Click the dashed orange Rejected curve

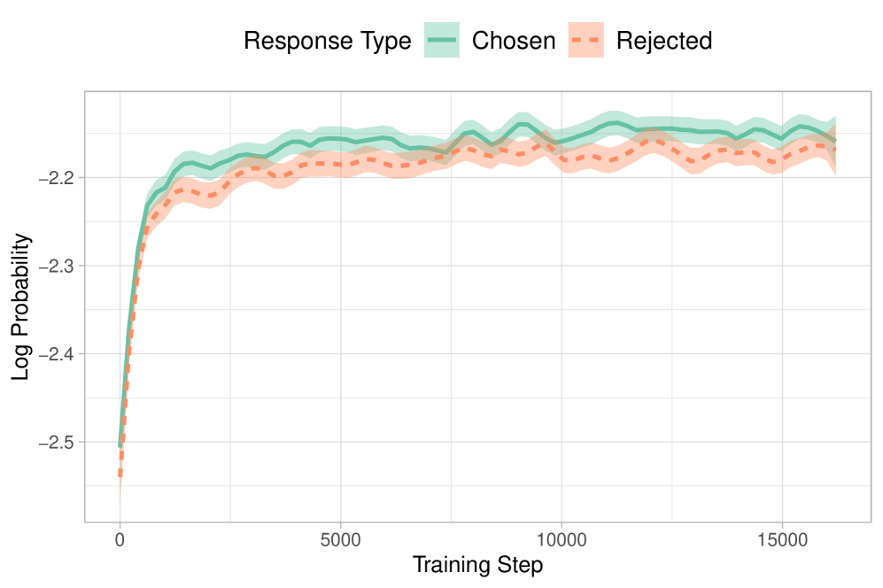[x=340, y=164]
